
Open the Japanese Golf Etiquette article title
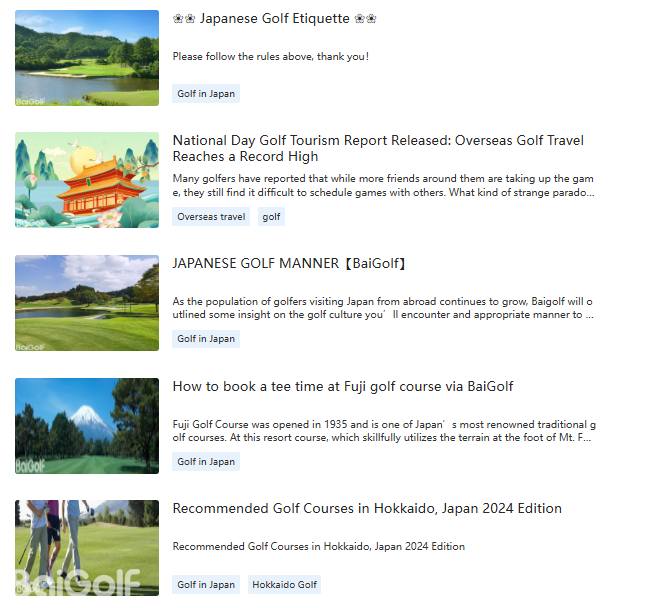click(x=274, y=18)
